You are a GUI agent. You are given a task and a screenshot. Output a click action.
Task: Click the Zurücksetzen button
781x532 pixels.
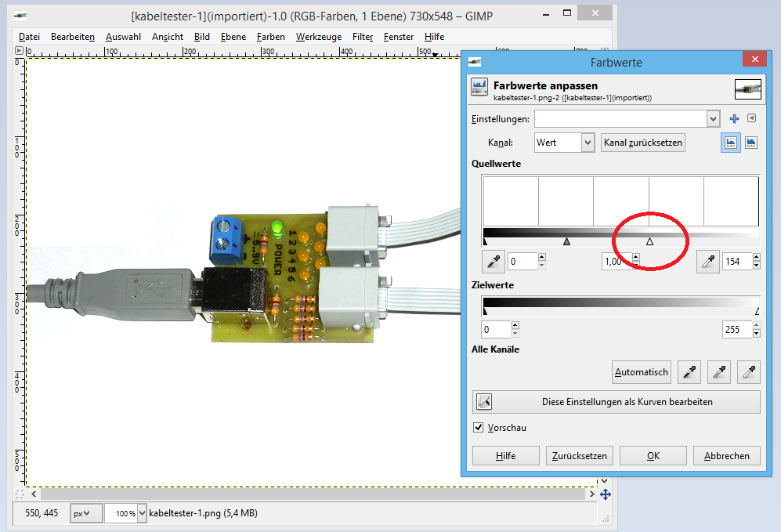[579, 456]
